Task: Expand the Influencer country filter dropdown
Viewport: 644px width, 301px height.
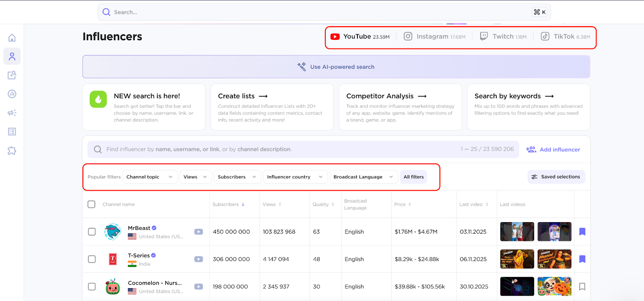Action: pos(295,177)
